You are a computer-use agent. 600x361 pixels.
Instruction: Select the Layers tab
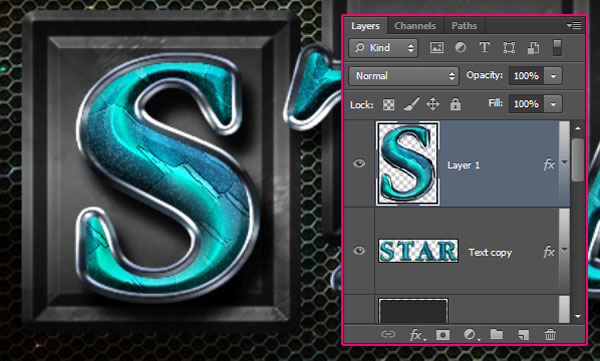tap(365, 26)
